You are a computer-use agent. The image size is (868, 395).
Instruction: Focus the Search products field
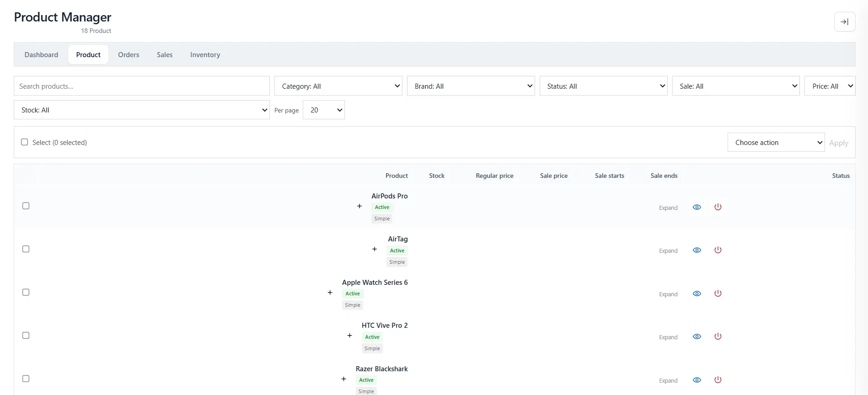[x=142, y=86]
